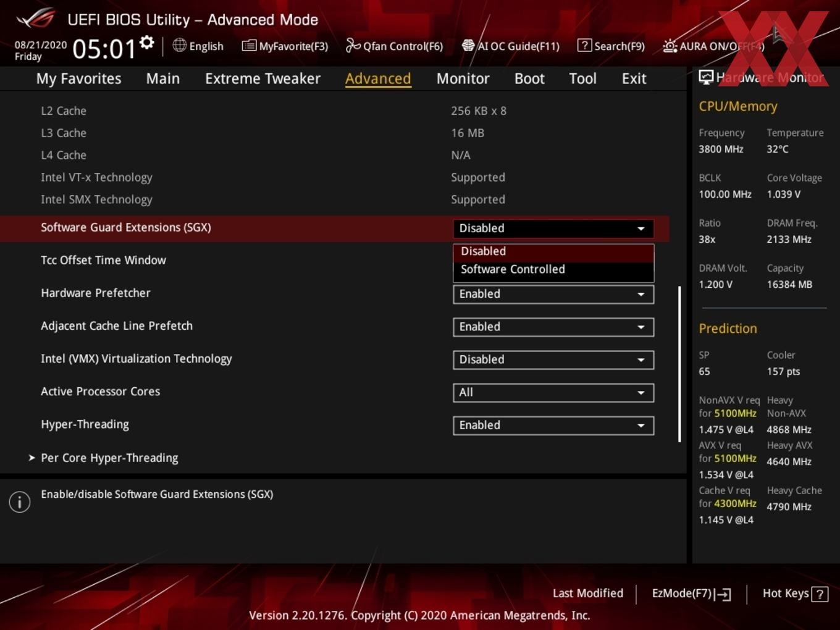The width and height of the screenshot is (840, 630).
Task: Switch to Main tab
Action: (163, 78)
